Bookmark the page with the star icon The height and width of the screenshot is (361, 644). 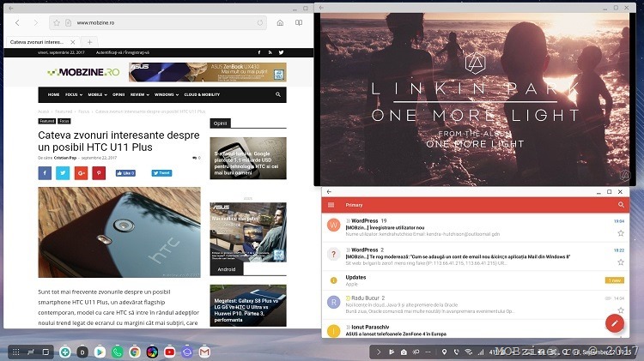[x=57, y=23]
